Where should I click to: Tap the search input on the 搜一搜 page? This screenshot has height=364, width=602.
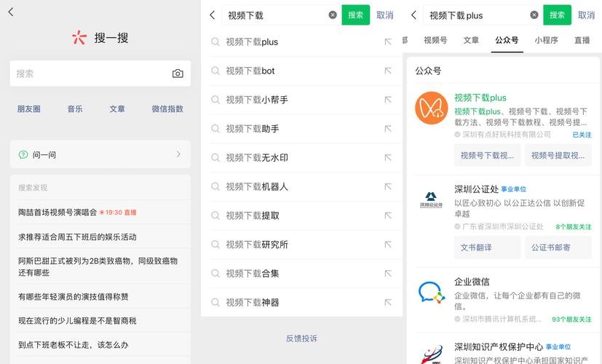(100, 74)
